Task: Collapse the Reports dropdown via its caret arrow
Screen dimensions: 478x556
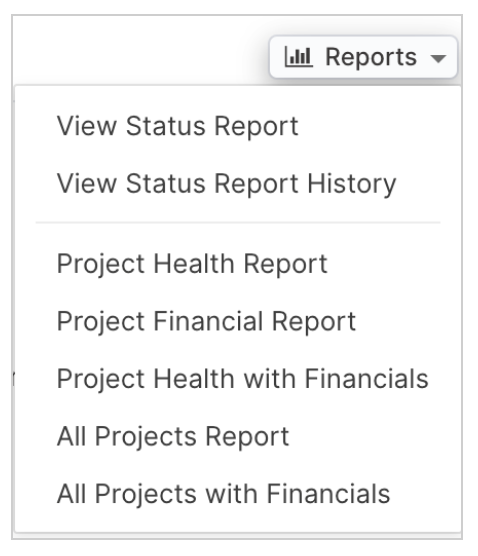Action: [x=438, y=59]
